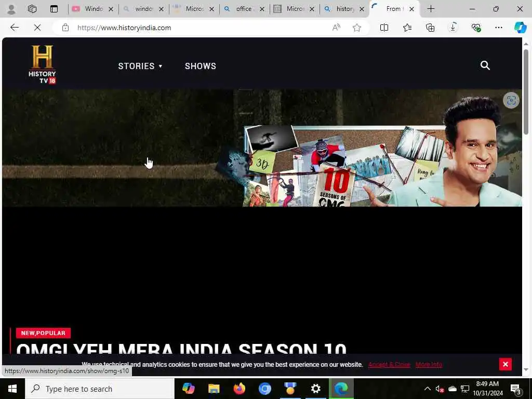
Task: Go back with the browser back arrow
Action: click(15, 28)
